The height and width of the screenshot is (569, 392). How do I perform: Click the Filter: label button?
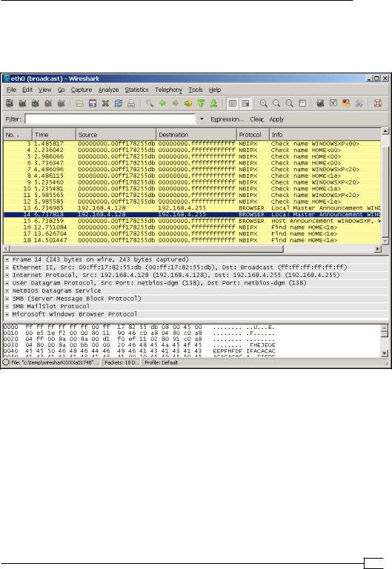(x=13, y=119)
